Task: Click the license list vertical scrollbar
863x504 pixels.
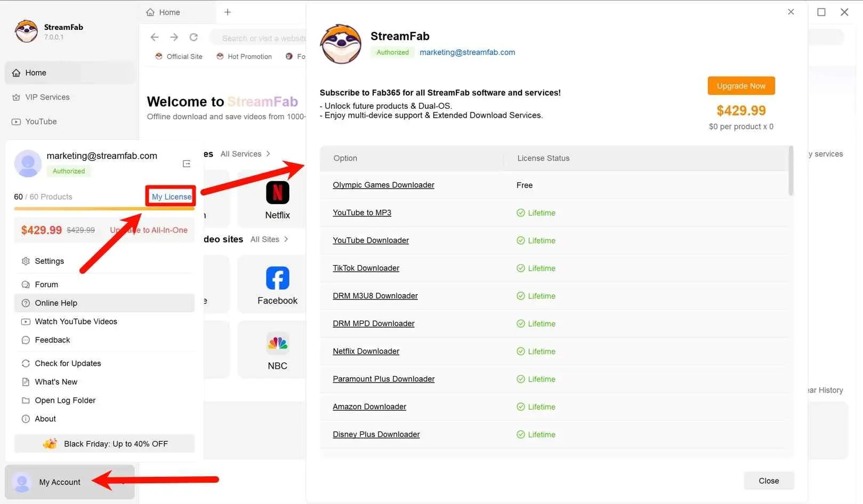Action: [x=791, y=172]
